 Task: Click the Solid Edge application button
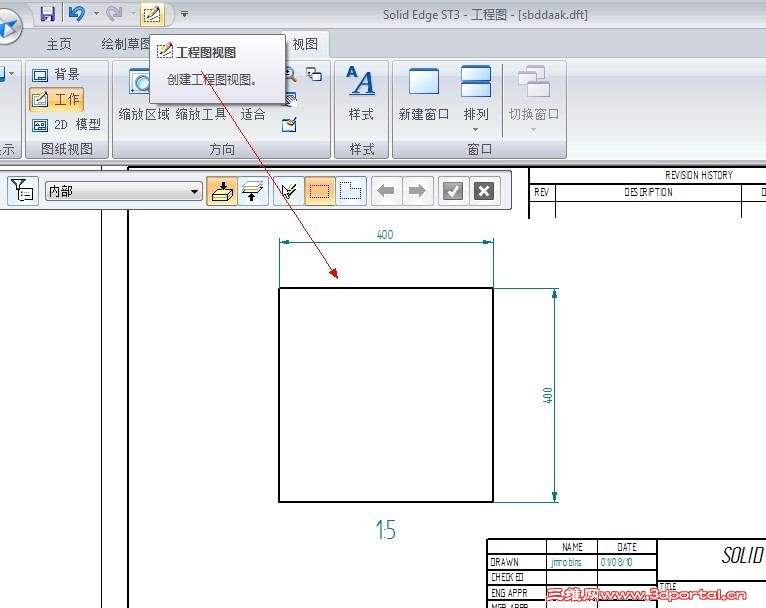[x=8, y=27]
